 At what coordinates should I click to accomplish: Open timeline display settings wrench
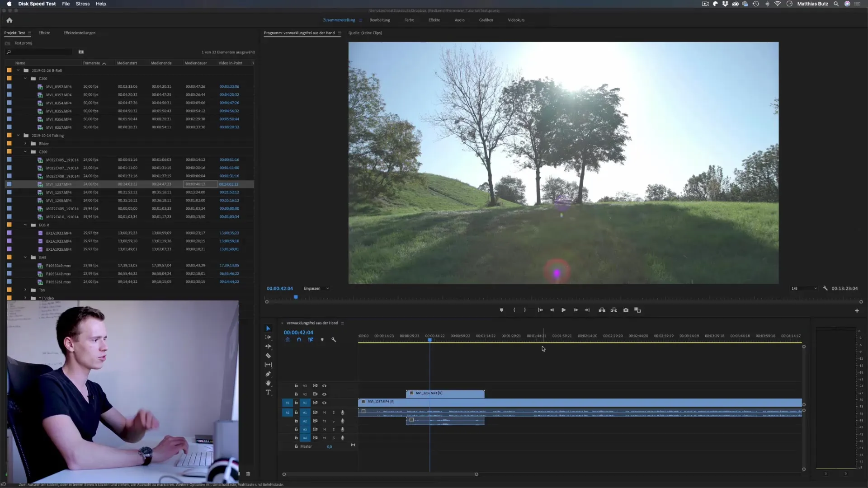(334, 340)
